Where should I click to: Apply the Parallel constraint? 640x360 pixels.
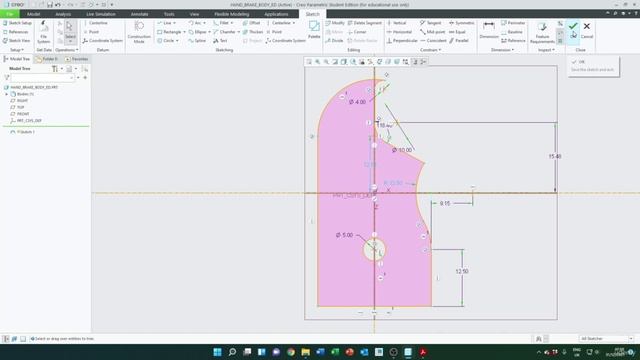click(459, 41)
